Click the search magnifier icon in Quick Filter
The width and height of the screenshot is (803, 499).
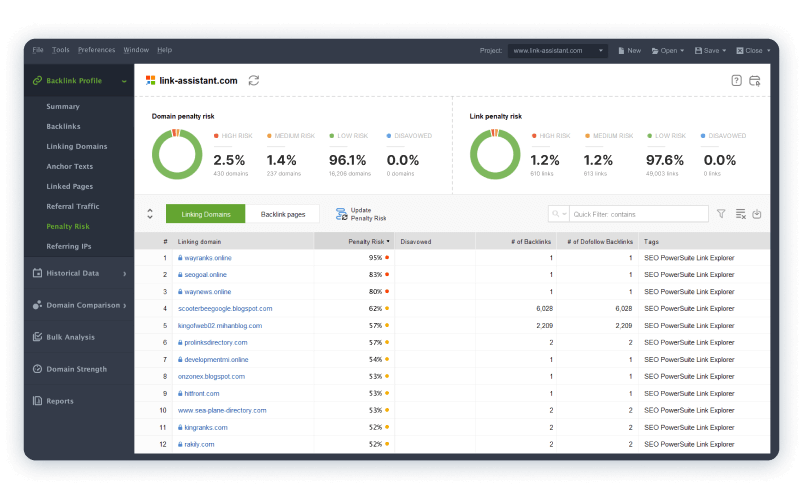(x=555, y=214)
